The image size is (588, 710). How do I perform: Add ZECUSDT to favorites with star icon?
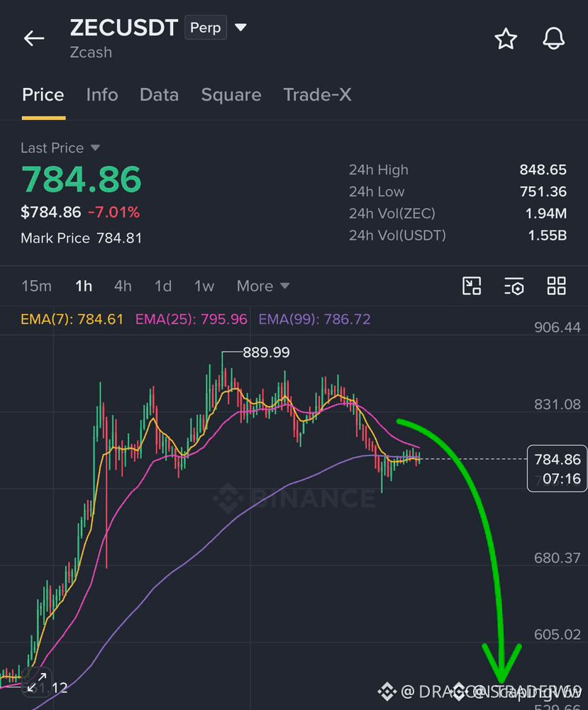(x=506, y=38)
